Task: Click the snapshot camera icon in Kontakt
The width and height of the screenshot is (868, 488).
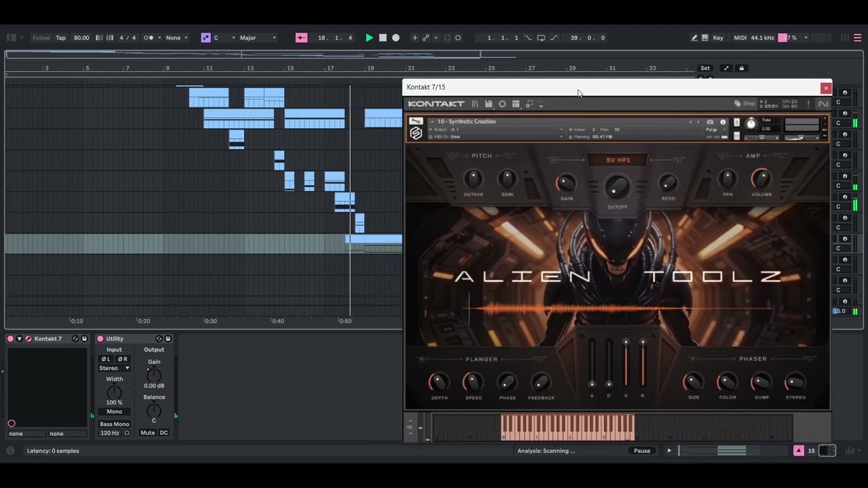Action: 710,122
